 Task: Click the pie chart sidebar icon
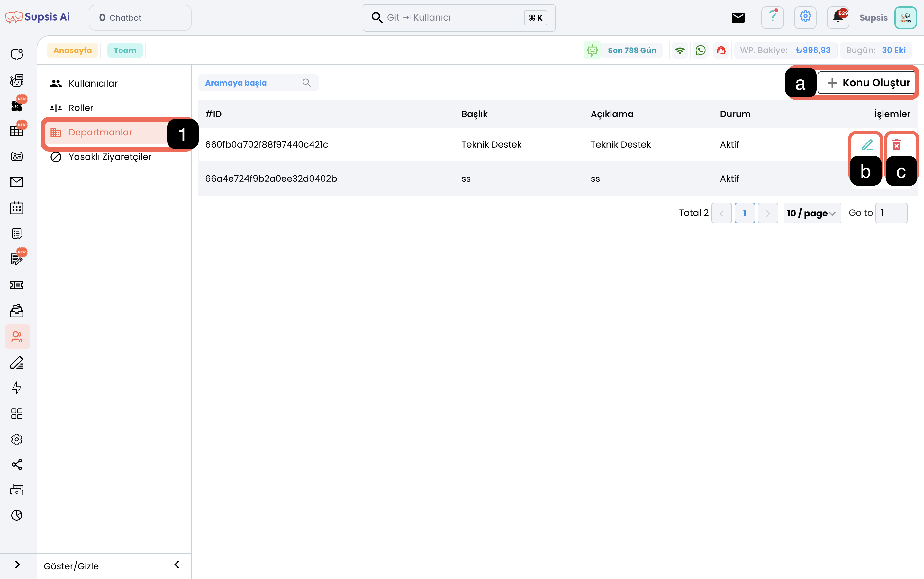coord(17,515)
